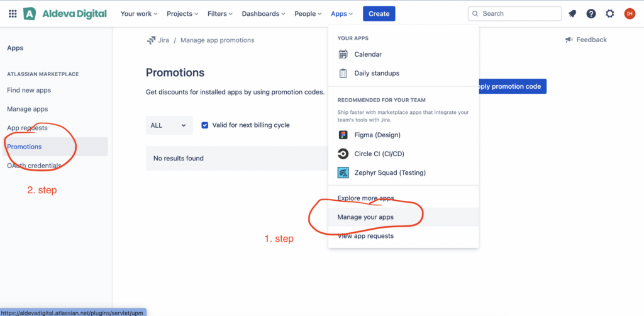Expand the Projects menu
The width and height of the screenshot is (644, 316).
tap(182, 14)
